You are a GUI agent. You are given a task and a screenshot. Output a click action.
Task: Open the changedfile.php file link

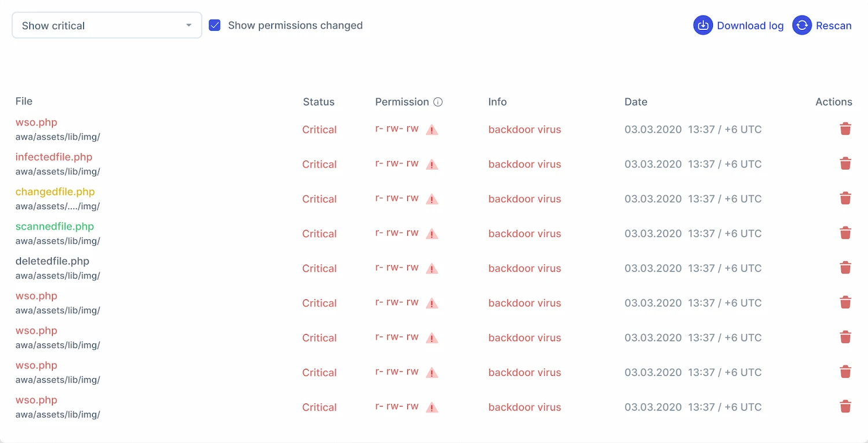pos(55,192)
